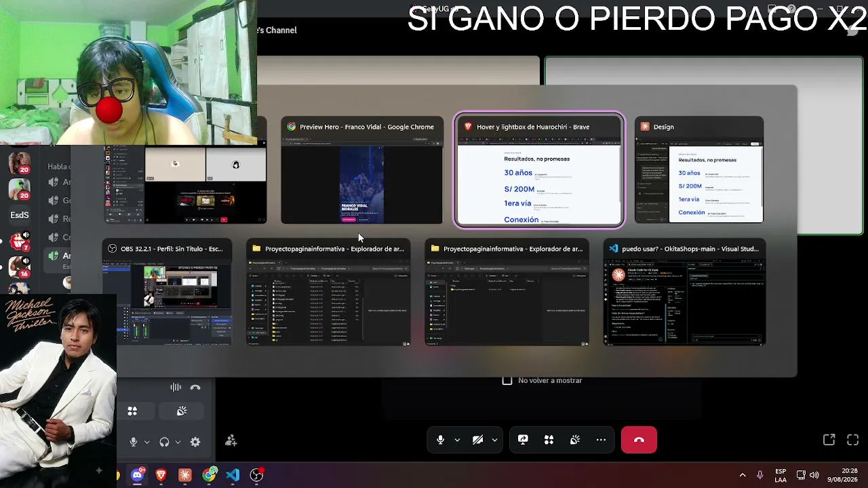868x488 pixels.
Task: Hang up the call with red button
Action: coord(639,440)
